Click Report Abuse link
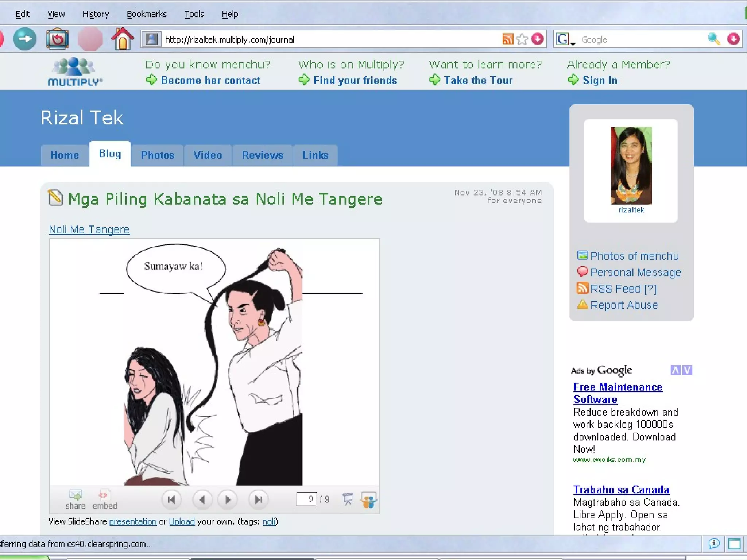The height and width of the screenshot is (560, 747). [x=624, y=305]
